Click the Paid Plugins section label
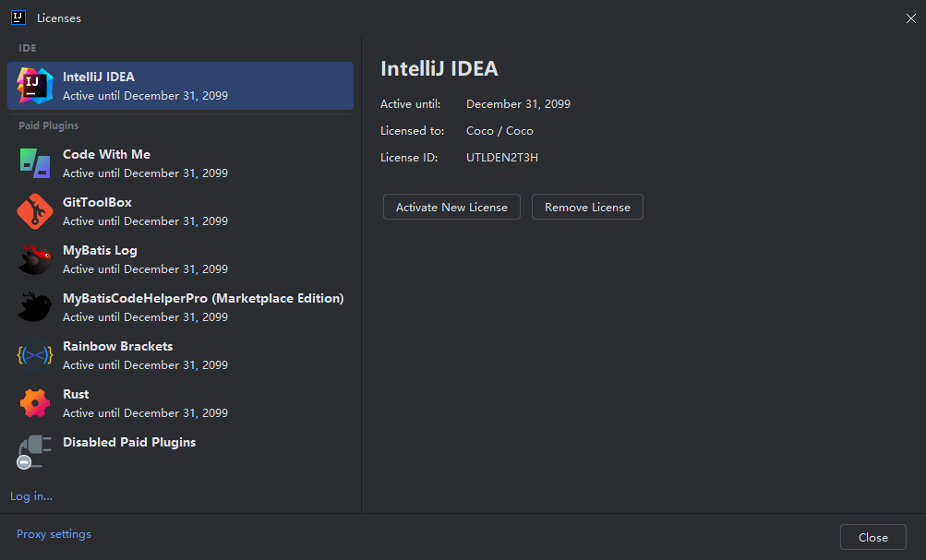 (48, 125)
